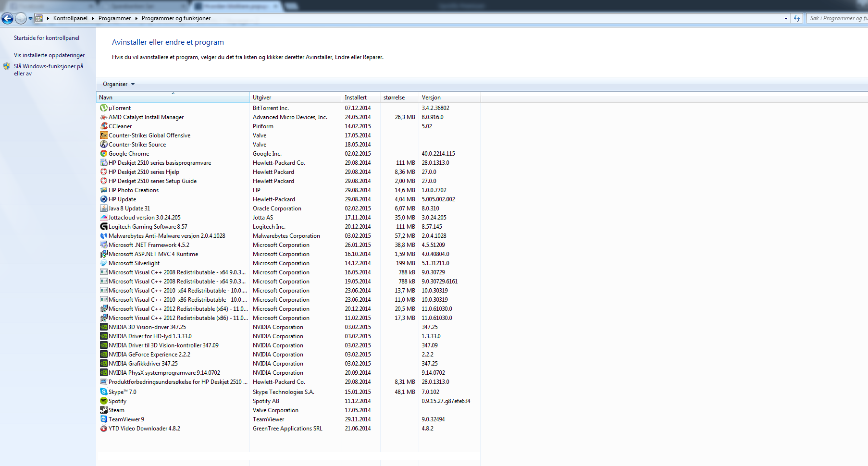Select the Microsoft Silverlight icon
This screenshot has width=868, height=466.
[103, 263]
